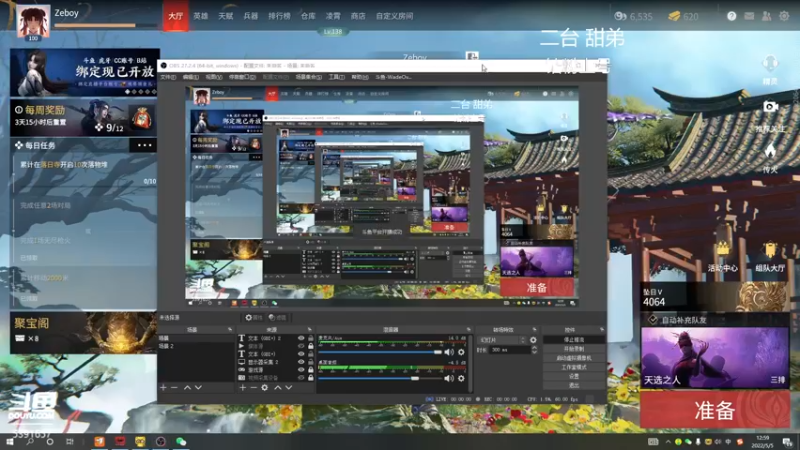
Task: Open transition properties gear in OBS transitions panel
Action: [533, 340]
